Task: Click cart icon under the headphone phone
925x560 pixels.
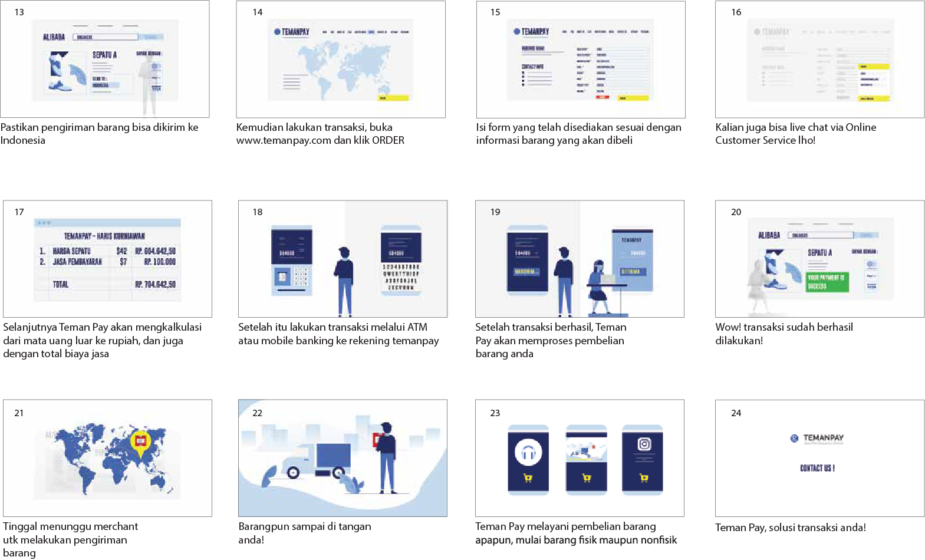Action: [528, 478]
